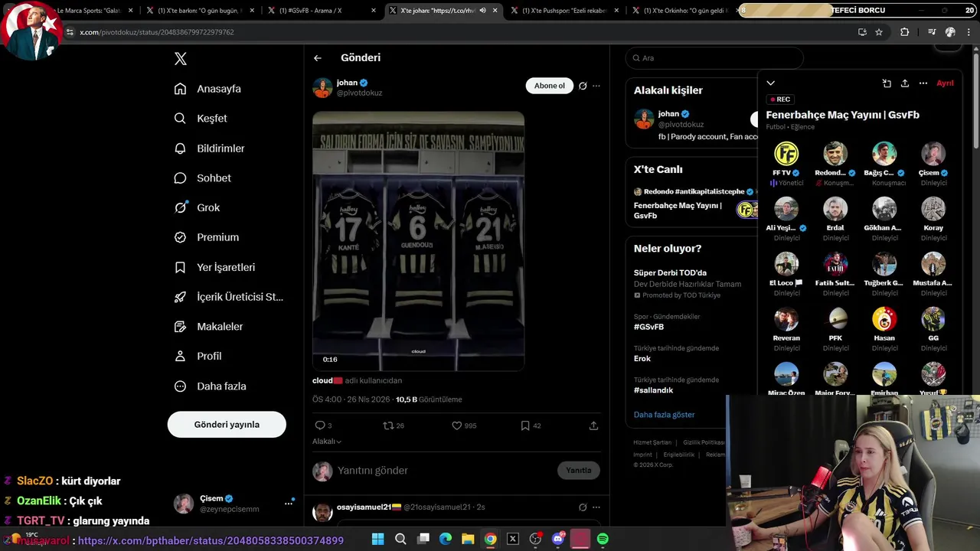Open OBS Studio from the taskbar

click(x=535, y=540)
